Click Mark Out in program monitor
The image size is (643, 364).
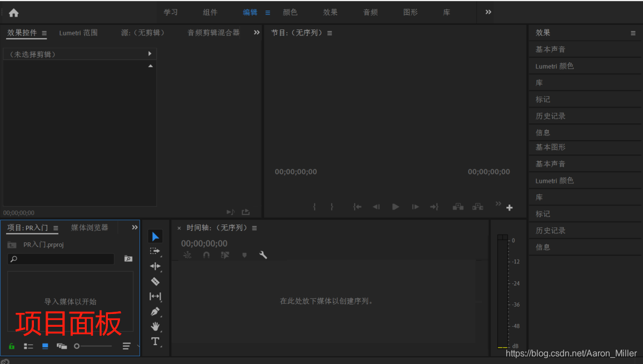click(332, 207)
